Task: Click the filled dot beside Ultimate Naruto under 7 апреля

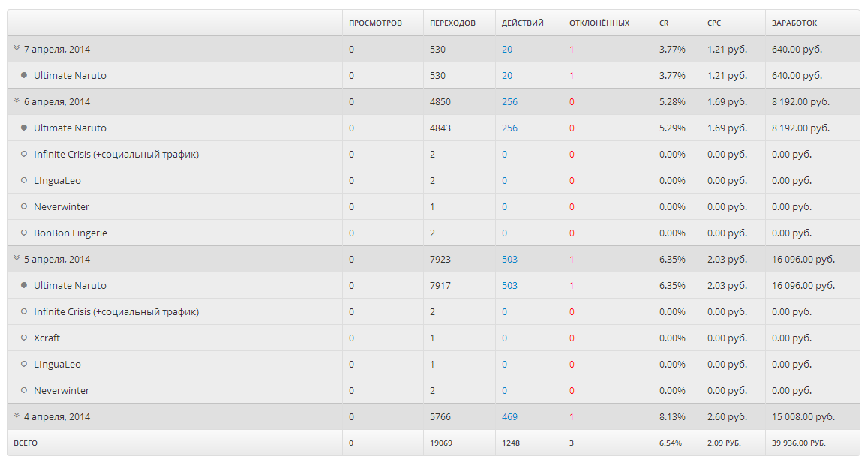Action: [24, 75]
